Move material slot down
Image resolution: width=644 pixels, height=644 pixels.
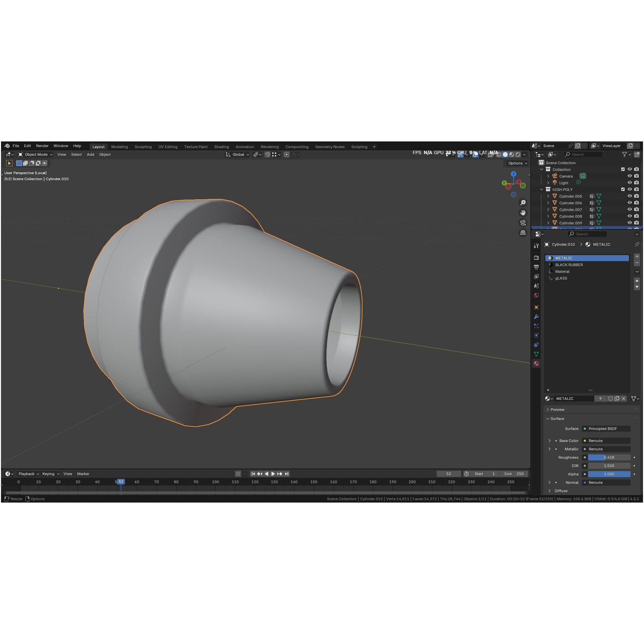coord(637,287)
